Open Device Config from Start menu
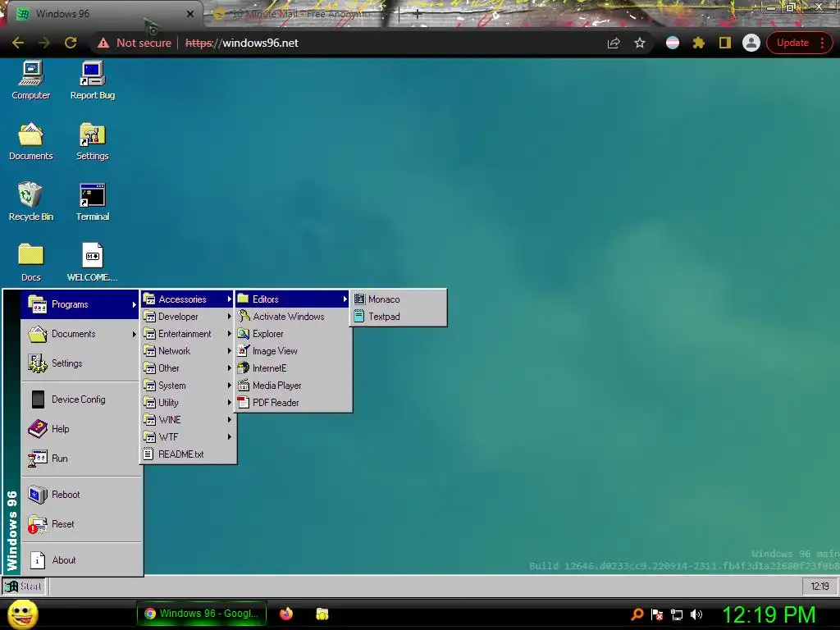This screenshot has width=840, height=630. pos(80,399)
